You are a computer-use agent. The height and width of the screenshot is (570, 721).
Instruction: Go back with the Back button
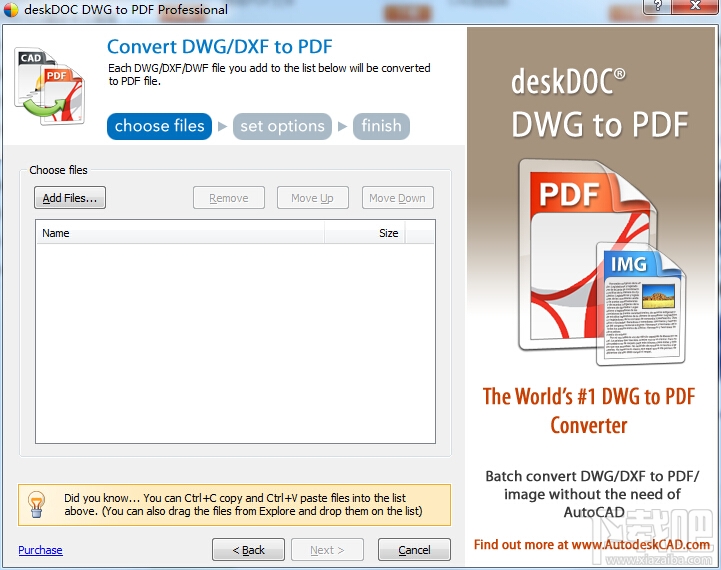(x=248, y=550)
